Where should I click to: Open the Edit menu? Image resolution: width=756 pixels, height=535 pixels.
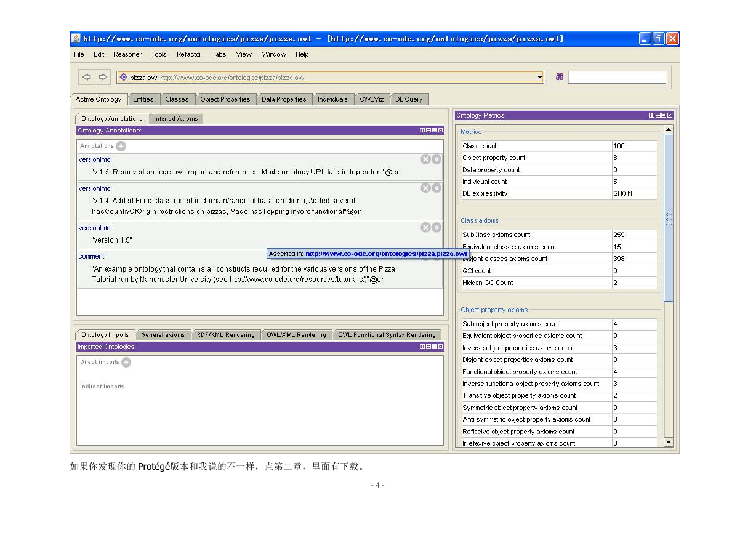[x=99, y=54]
